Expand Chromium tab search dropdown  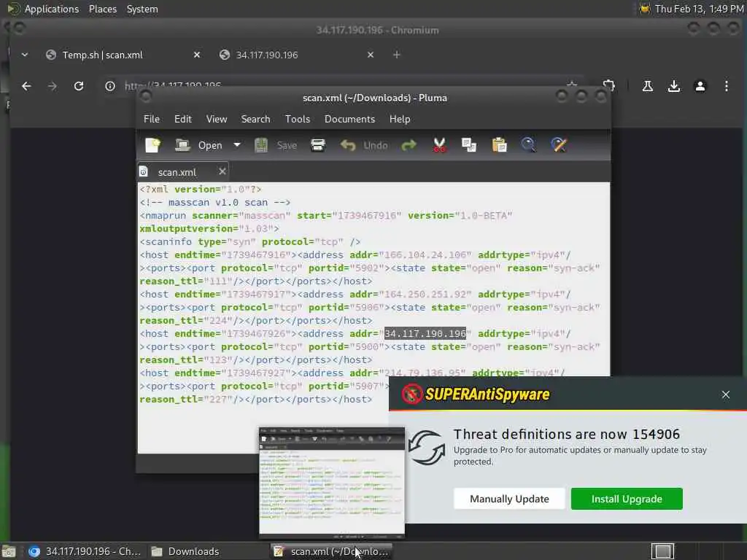click(24, 55)
